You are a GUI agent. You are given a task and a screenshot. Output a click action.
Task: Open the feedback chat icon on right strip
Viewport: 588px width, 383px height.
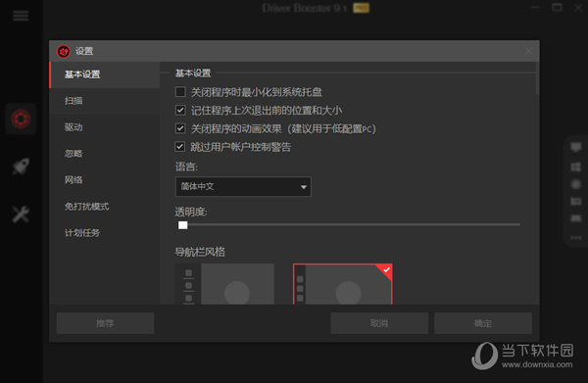click(575, 147)
